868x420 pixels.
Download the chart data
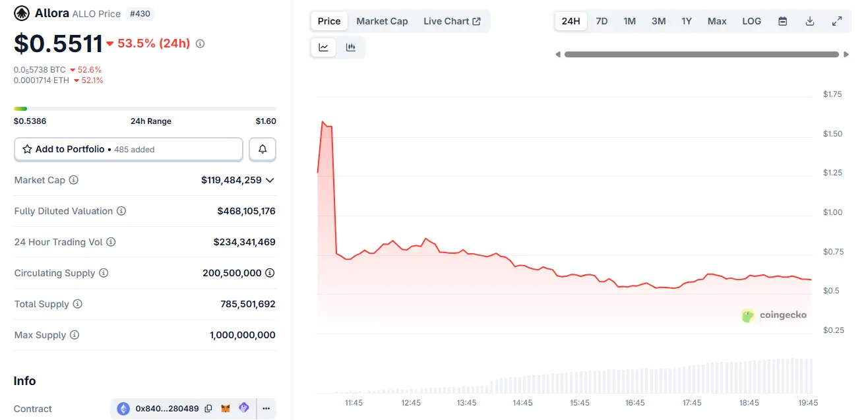(x=809, y=20)
